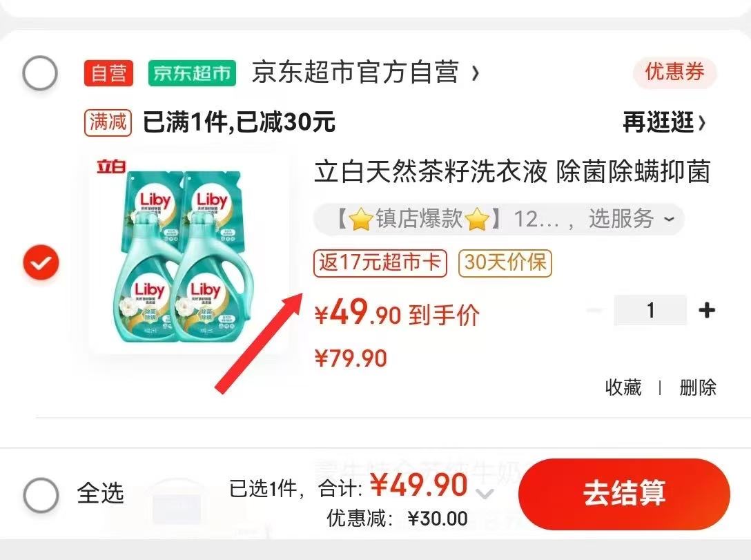Click 再逛逛 to browse more
751x560 pixels.
(664, 123)
